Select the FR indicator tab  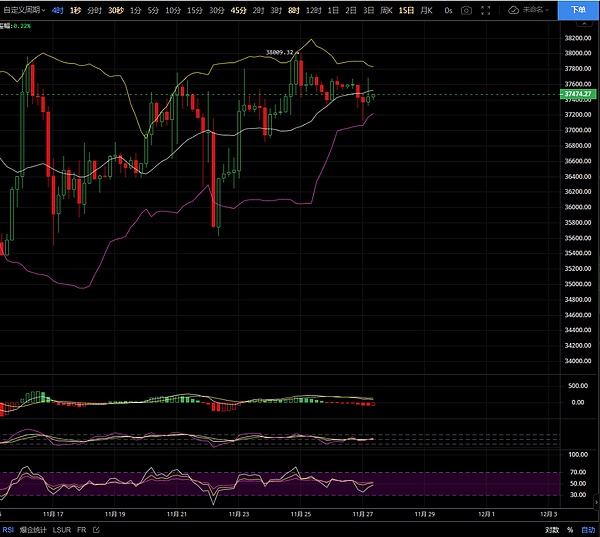83,529
